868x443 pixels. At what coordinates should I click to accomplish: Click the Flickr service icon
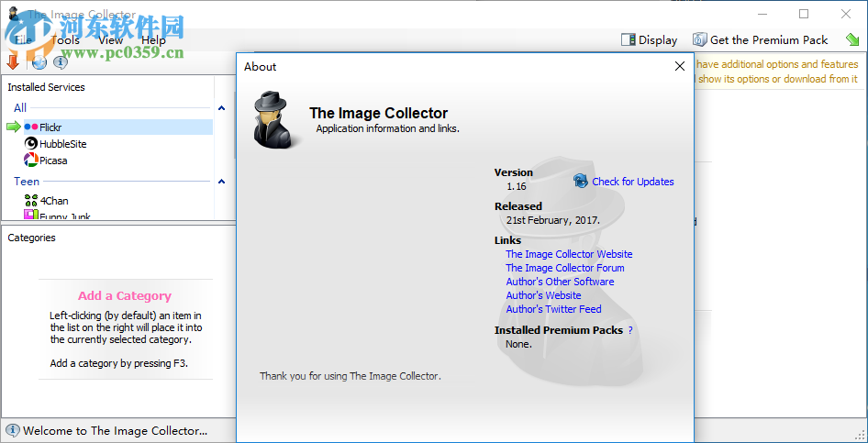click(31, 127)
